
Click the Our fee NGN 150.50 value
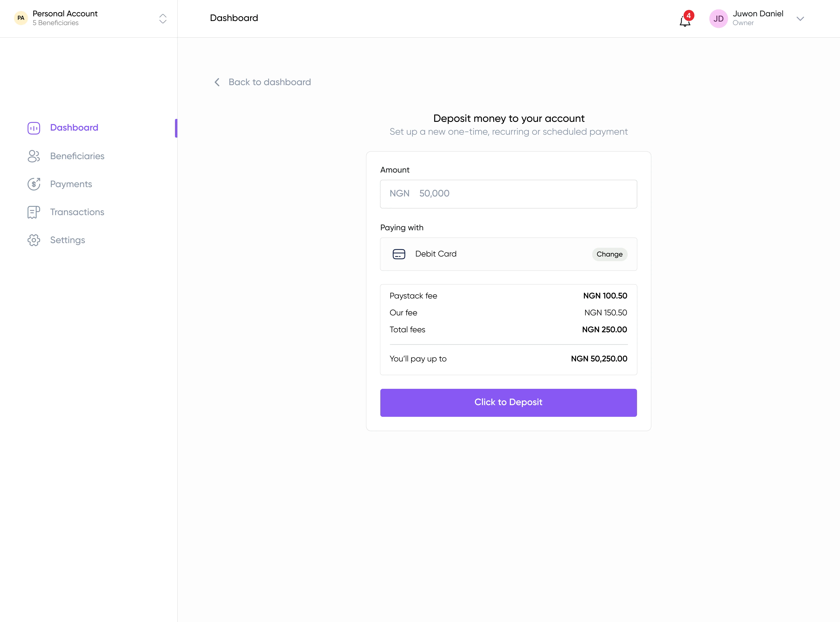[606, 313]
